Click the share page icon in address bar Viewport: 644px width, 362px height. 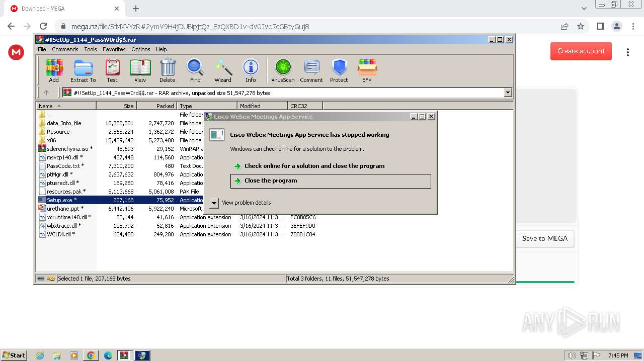565,26
